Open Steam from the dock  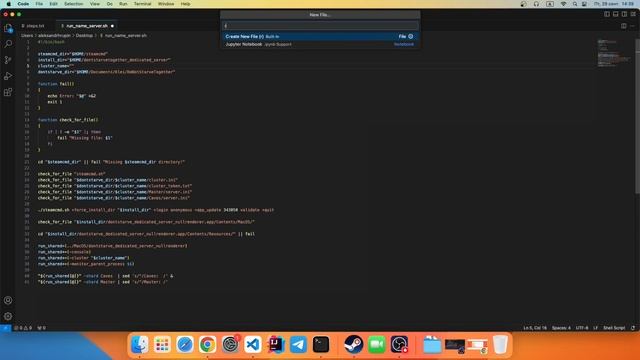point(353,344)
